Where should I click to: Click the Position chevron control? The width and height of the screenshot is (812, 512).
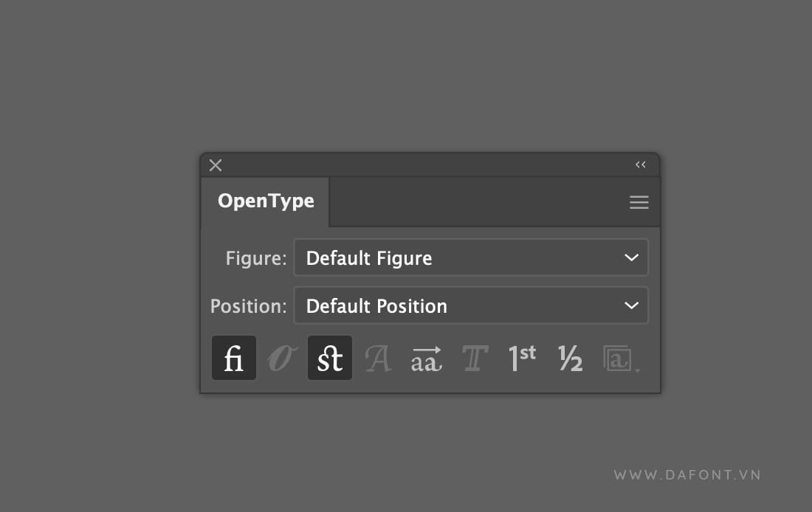click(x=631, y=305)
